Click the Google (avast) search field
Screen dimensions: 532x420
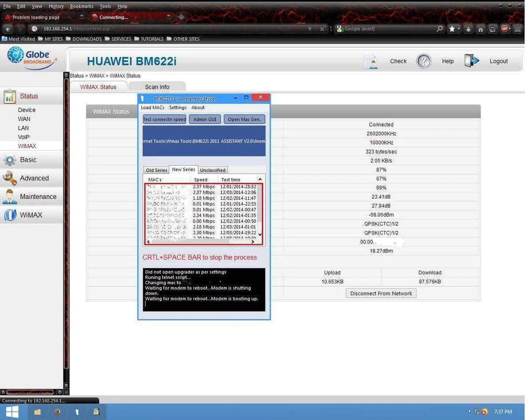pos(390,29)
